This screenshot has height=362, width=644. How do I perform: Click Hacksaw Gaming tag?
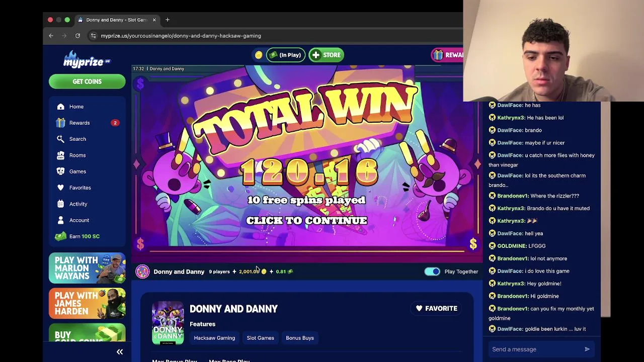click(214, 338)
